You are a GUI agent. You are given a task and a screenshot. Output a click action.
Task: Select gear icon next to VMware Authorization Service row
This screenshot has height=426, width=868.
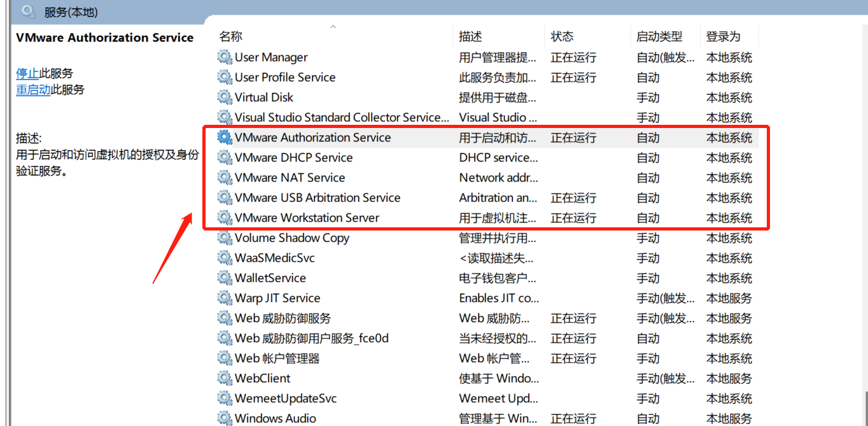[x=225, y=138]
